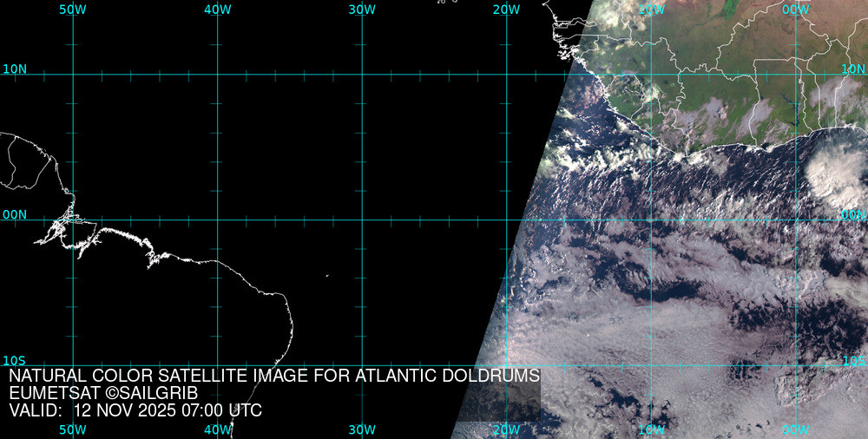
Task: Click the grid intersection of 30W and equator
Action: click(362, 219)
